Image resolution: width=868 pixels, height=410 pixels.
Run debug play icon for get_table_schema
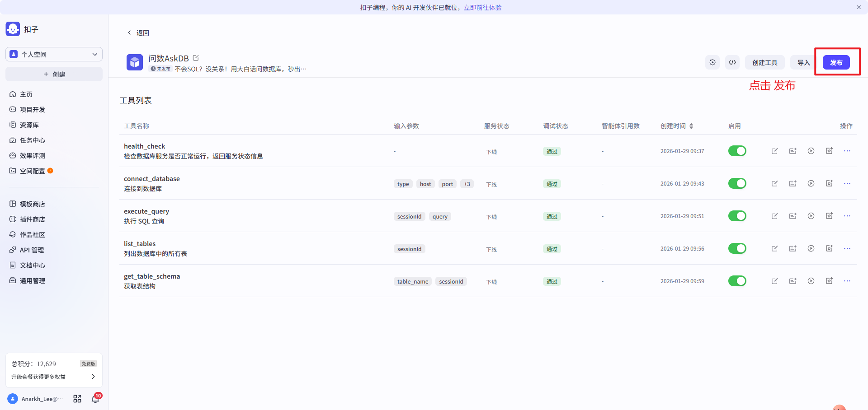[811, 281]
